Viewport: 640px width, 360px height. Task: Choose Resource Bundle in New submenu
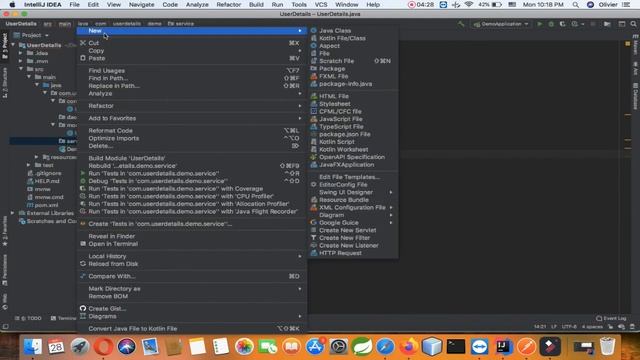tap(353, 200)
